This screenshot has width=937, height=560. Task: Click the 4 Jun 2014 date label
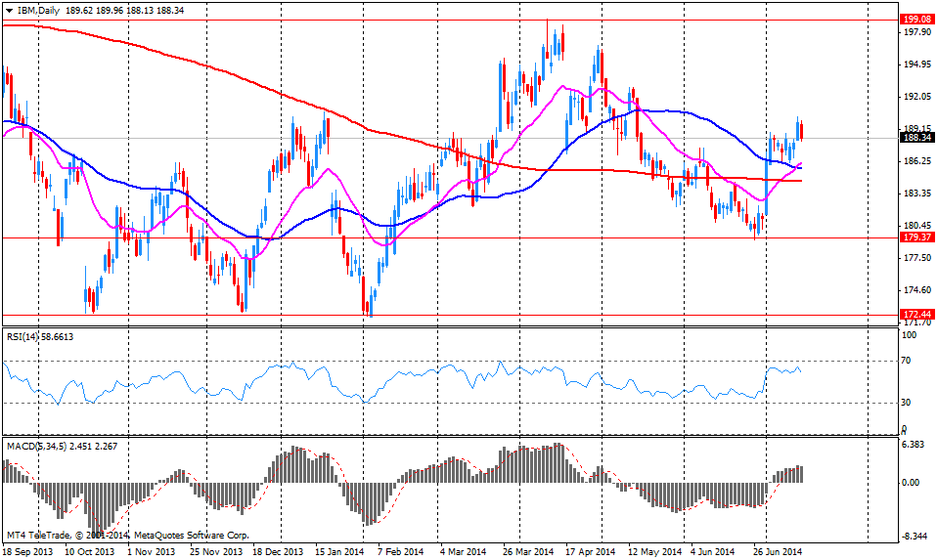pos(713,551)
